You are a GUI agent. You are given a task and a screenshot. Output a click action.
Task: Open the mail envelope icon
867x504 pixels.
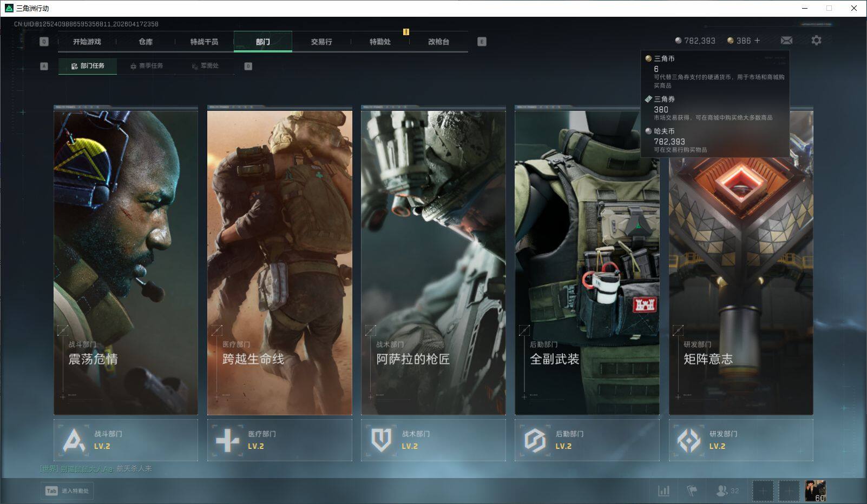[786, 41]
